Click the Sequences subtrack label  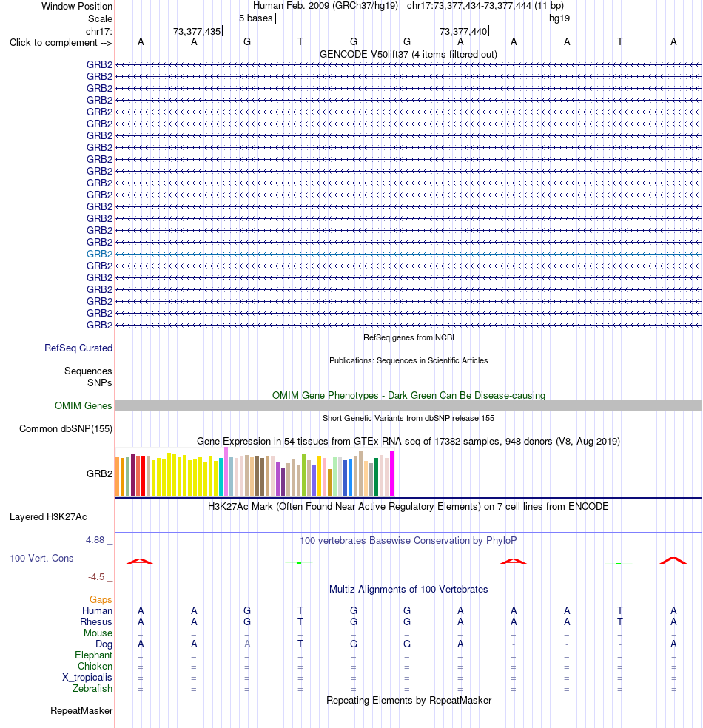point(88,371)
